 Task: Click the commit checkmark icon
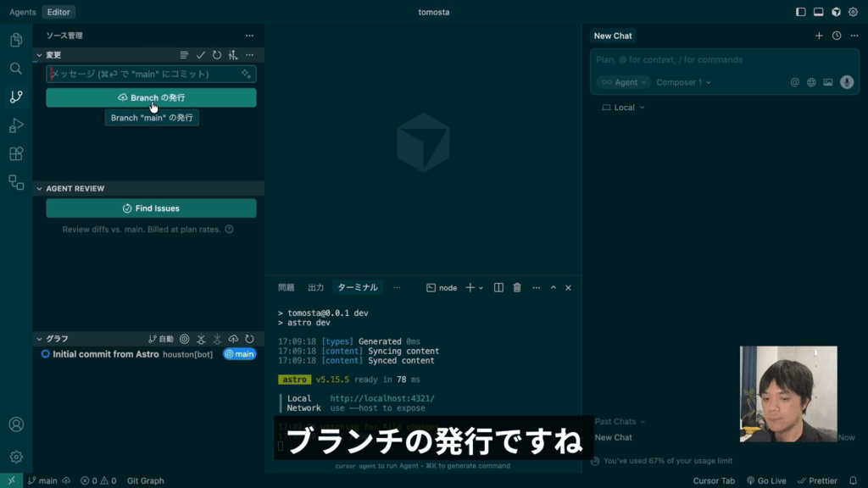(x=201, y=55)
